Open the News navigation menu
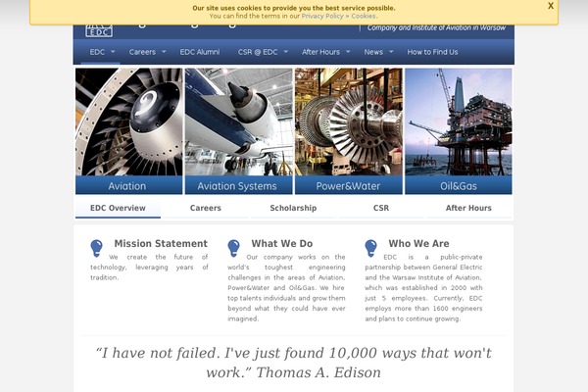588x392 pixels. 373,52
